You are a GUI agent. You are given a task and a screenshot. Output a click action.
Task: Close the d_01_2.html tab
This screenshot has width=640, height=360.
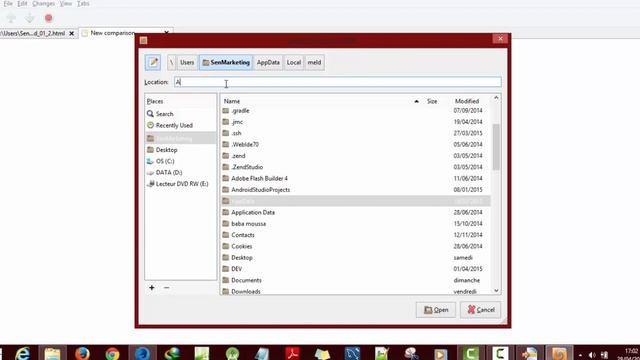[72, 33]
